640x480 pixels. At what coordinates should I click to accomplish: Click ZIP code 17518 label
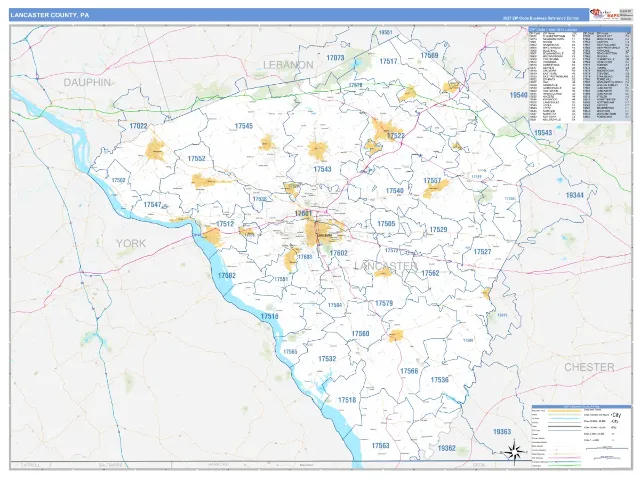point(347,400)
